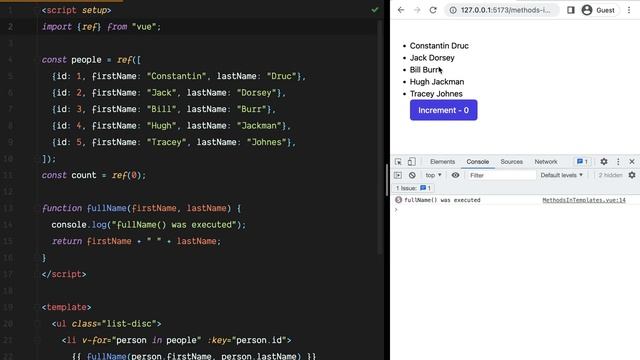This screenshot has height=360, width=640.
Task: Open the top context dropdown
Action: (433, 175)
